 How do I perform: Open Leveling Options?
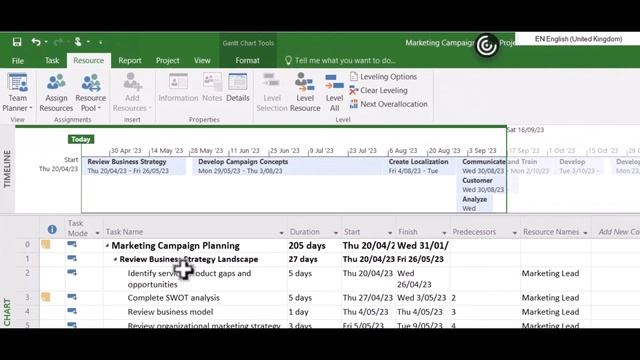(383, 76)
